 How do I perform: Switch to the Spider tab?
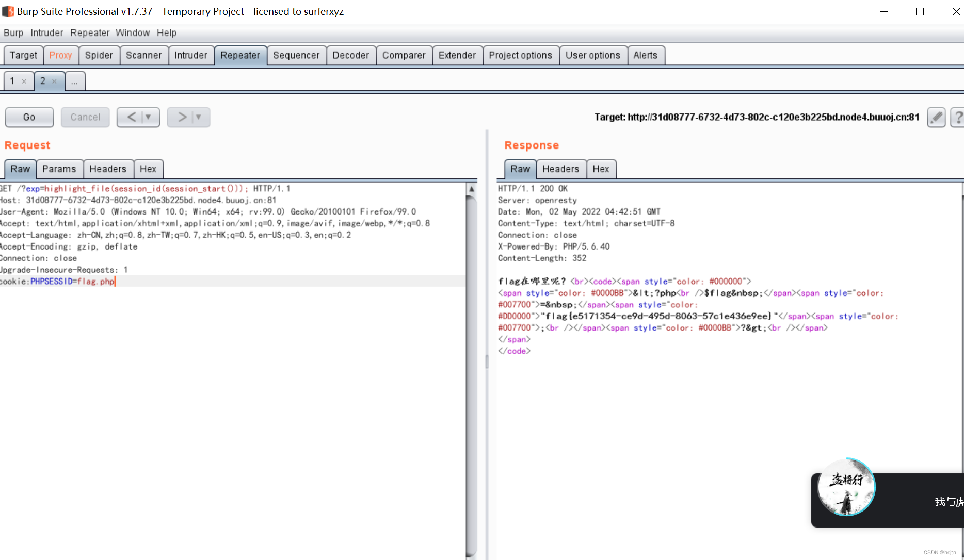tap(99, 55)
